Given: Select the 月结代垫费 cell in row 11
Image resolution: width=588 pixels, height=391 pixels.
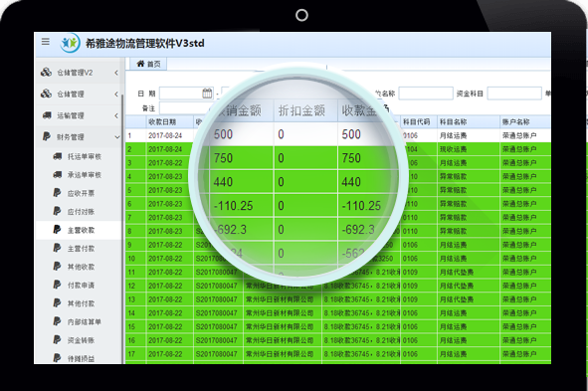Looking at the screenshot, I should click(x=468, y=273).
